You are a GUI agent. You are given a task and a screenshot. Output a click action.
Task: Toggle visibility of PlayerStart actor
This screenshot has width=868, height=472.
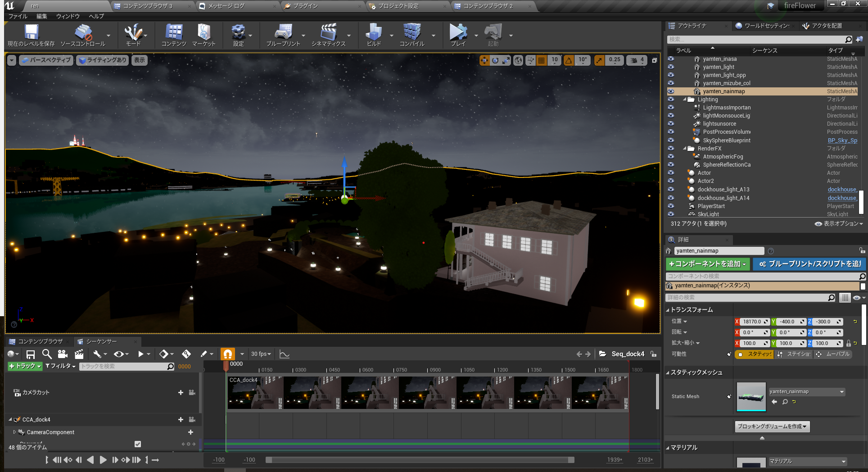[x=671, y=206]
